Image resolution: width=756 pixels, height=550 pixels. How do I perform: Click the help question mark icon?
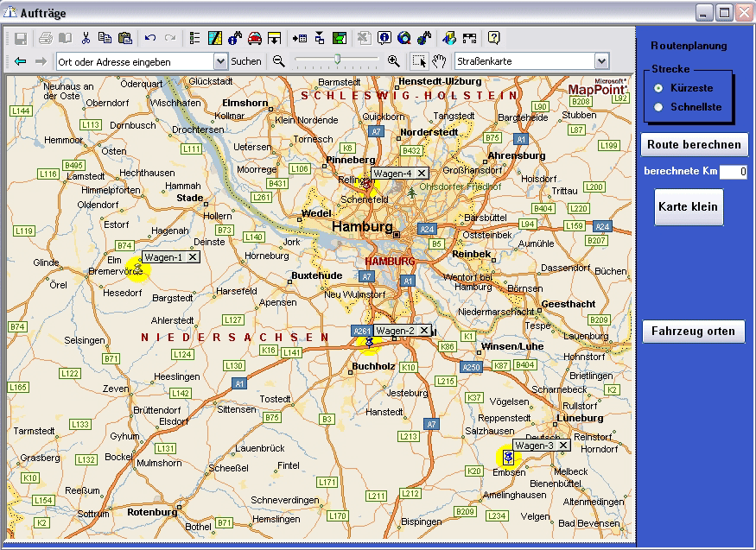click(x=493, y=38)
